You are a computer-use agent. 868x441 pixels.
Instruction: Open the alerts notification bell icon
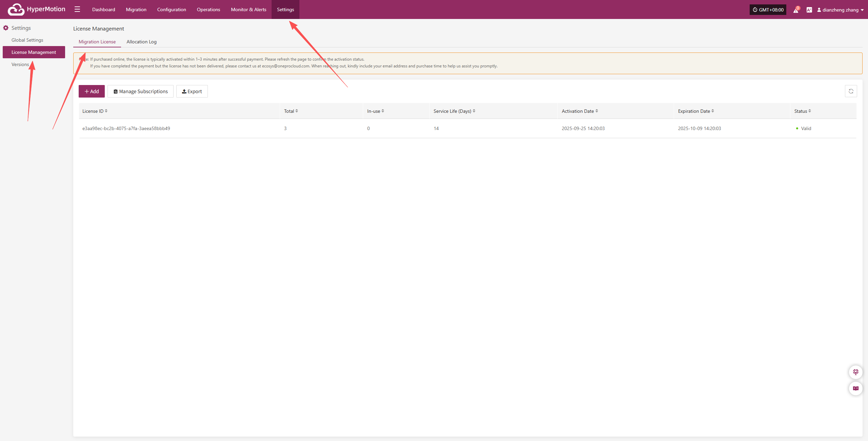point(796,10)
